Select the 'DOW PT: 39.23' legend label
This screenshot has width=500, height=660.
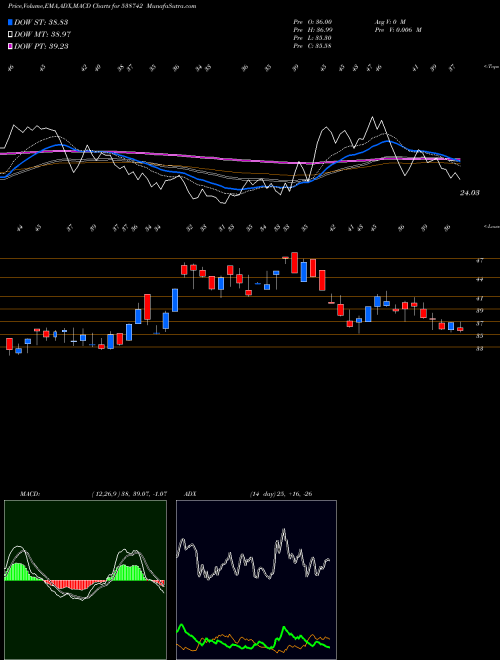tap(41, 46)
